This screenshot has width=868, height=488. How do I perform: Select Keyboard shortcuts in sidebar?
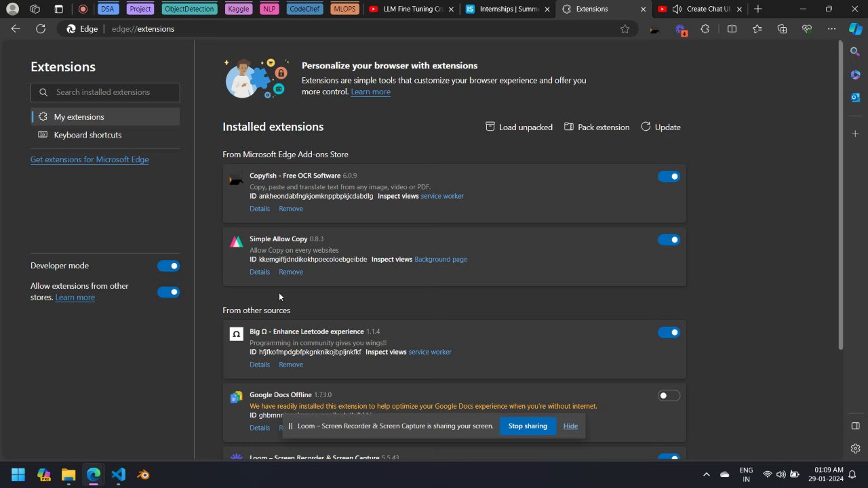coord(105,135)
